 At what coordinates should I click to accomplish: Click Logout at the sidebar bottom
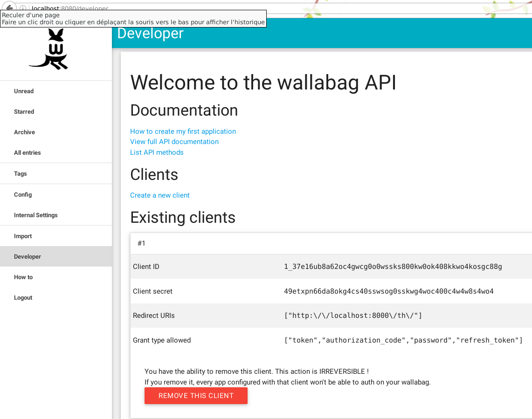23,297
